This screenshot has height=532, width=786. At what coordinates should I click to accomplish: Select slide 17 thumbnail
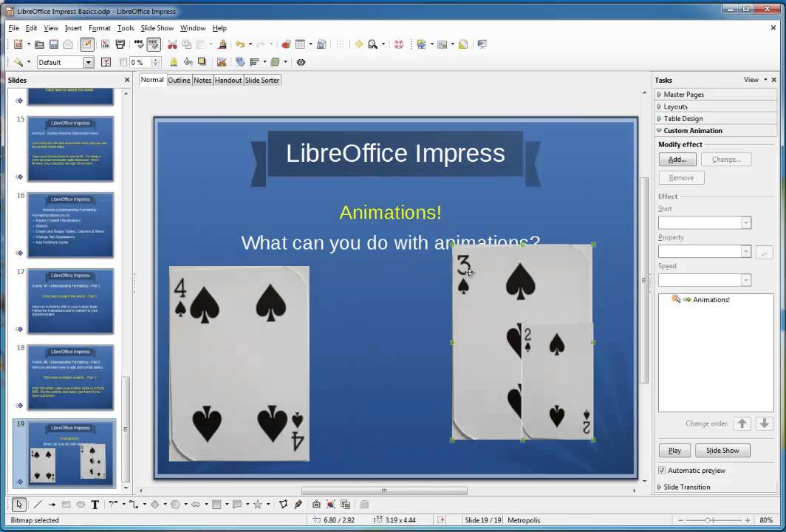click(71, 301)
